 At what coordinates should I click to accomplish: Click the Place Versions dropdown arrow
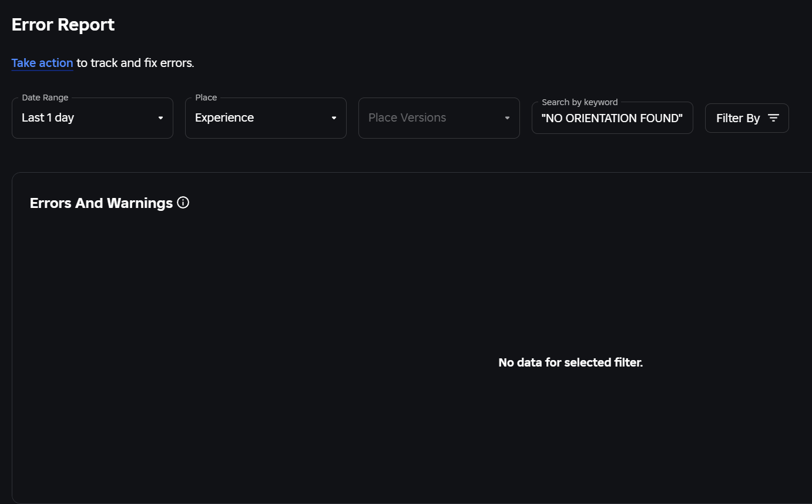507,118
